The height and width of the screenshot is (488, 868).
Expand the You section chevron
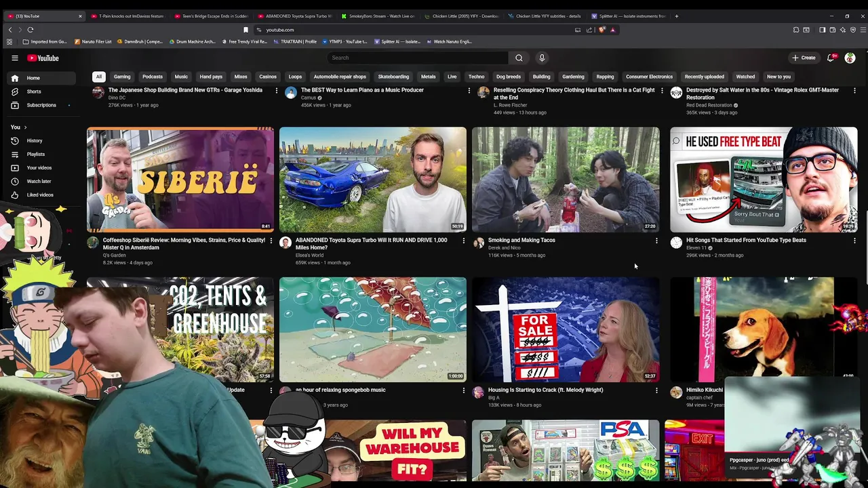[25, 127]
